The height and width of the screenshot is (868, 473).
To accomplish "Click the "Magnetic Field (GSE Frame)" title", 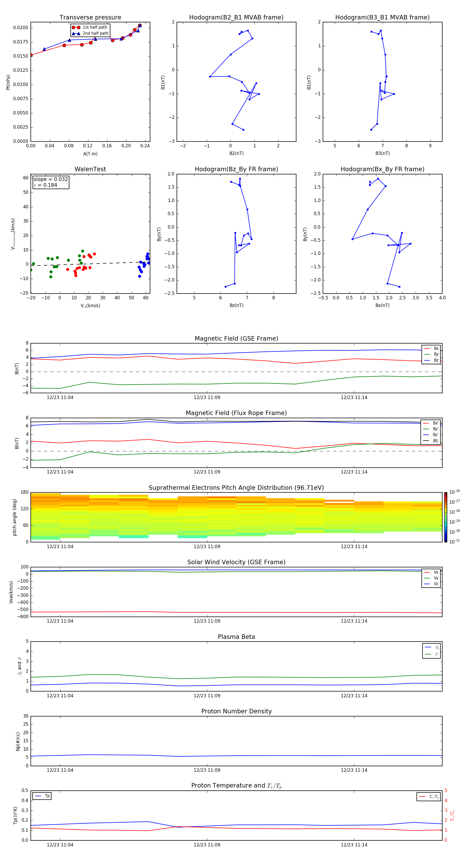I will (x=236, y=339).
